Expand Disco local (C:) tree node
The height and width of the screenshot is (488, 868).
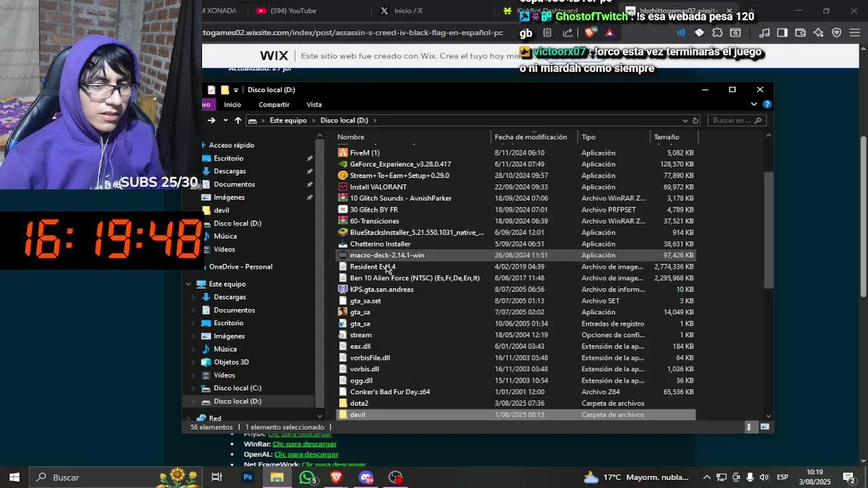point(193,388)
